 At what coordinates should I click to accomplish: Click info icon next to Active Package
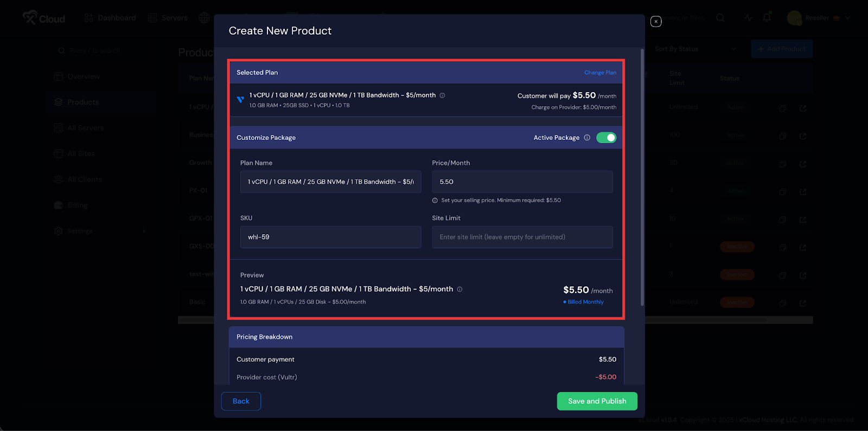pyautogui.click(x=587, y=138)
